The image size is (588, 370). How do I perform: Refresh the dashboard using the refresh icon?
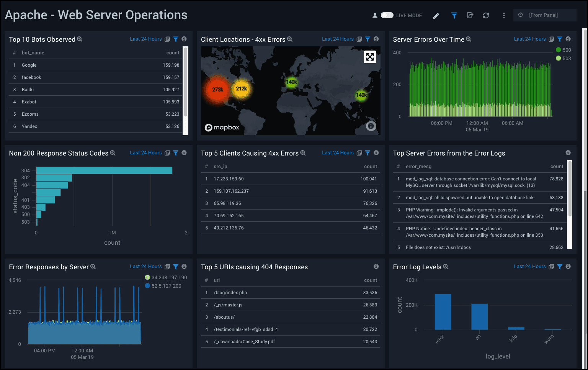pyautogui.click(x=486, y=15)
